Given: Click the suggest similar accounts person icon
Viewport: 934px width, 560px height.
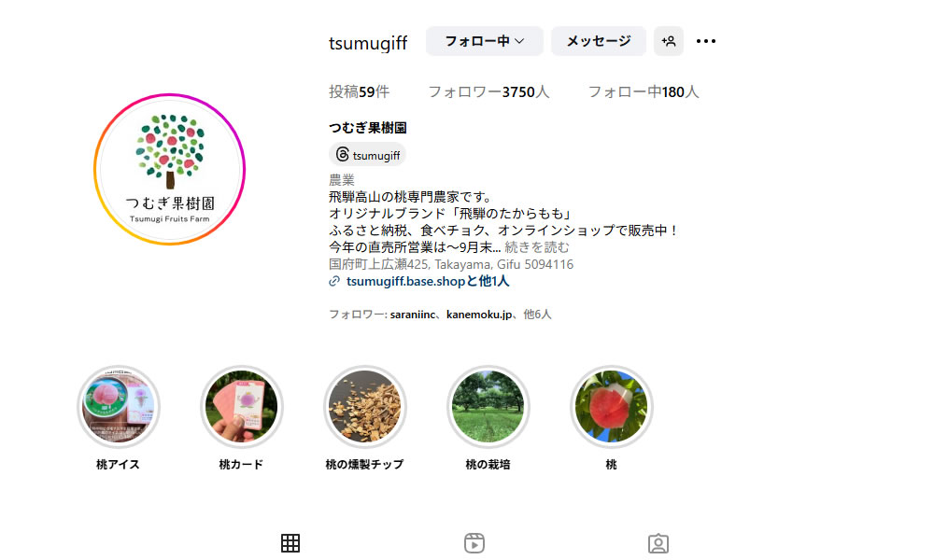Looking at the screenshot, I should click(x=669, y=41).
